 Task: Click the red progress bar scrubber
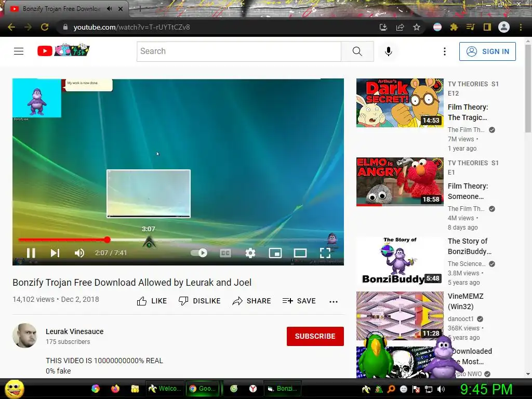pos(107,240)
